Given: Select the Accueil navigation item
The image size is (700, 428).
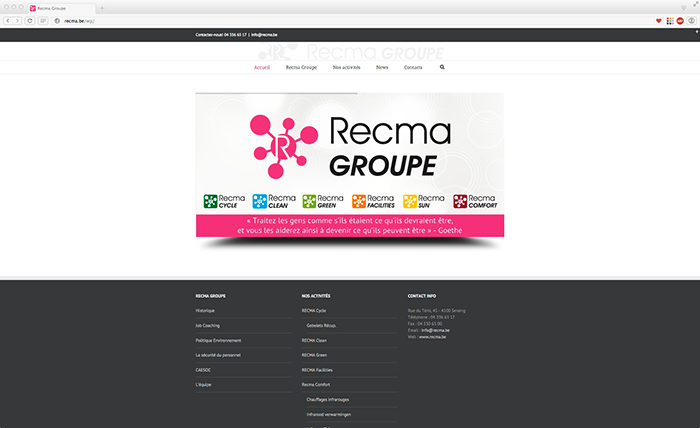Looking at the screenshot, I should tap(262, 67).
